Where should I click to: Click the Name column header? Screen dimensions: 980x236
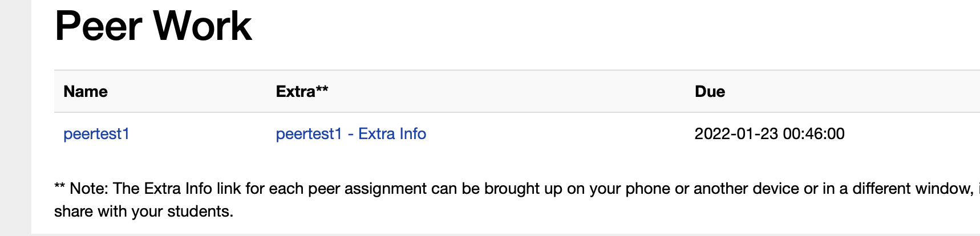[86, 92]
